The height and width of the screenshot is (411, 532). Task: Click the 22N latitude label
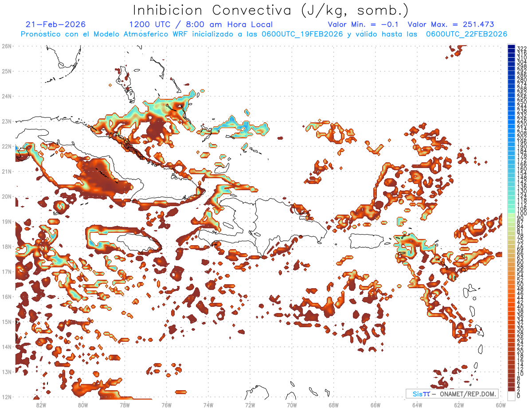coord(6,146)
